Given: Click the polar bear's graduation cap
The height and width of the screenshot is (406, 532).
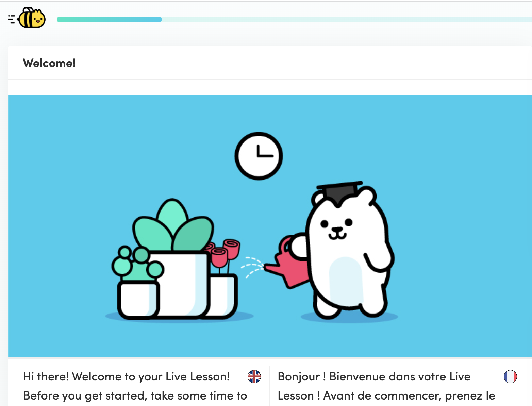Looking at the screenshot, I should tap(339, 193).
